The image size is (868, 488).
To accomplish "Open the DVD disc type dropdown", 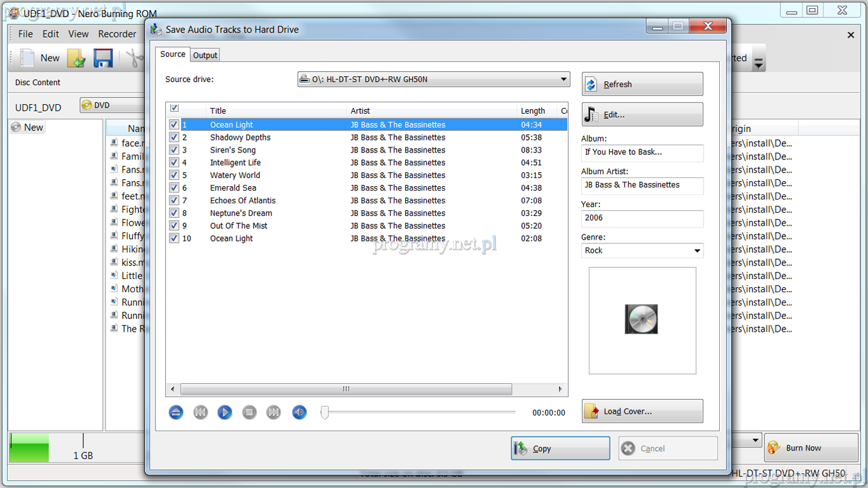I will (113, 105).
